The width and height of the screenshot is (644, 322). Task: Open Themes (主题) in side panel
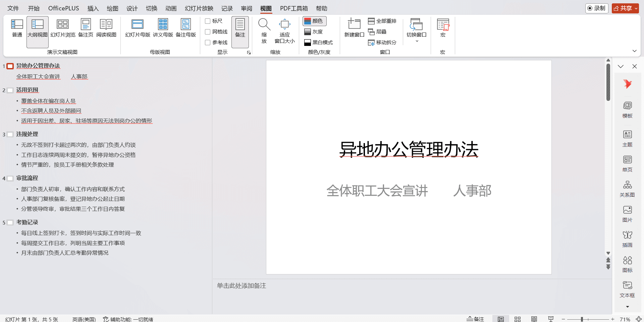[627, 139]
